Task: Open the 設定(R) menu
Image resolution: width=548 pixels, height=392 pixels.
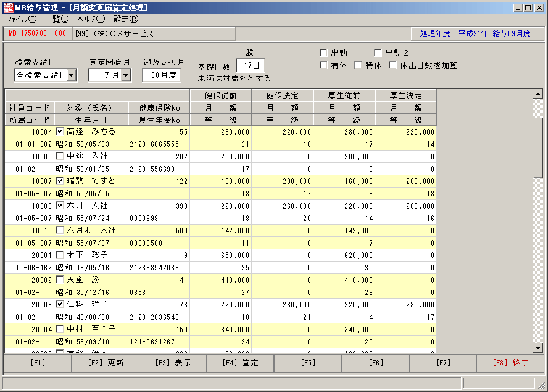Action: coord(126,19)
